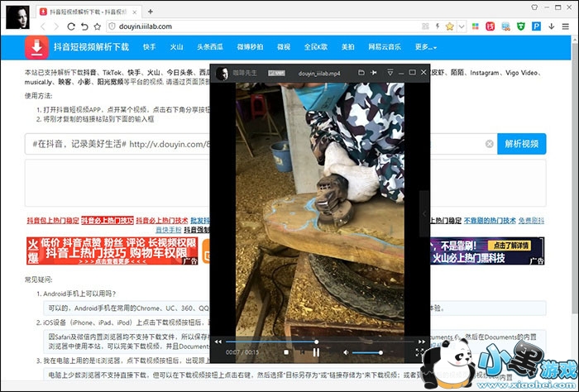Screen dimensions: 579x392
Task: Click the QR code icon in address bar
Action: pyautogui.click(x=425, y=26)
